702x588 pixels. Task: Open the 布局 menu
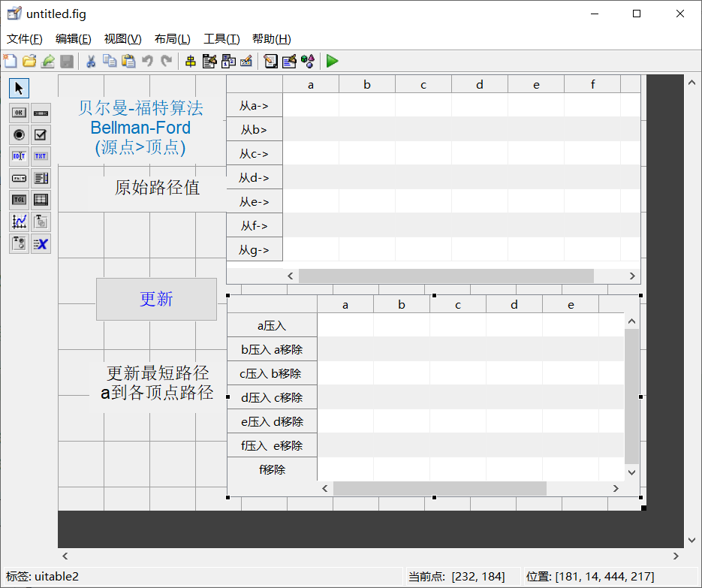(171, 38)
